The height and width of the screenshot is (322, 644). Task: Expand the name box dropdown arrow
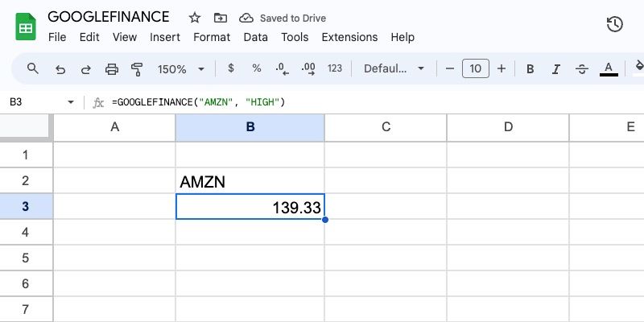point(71,102)
